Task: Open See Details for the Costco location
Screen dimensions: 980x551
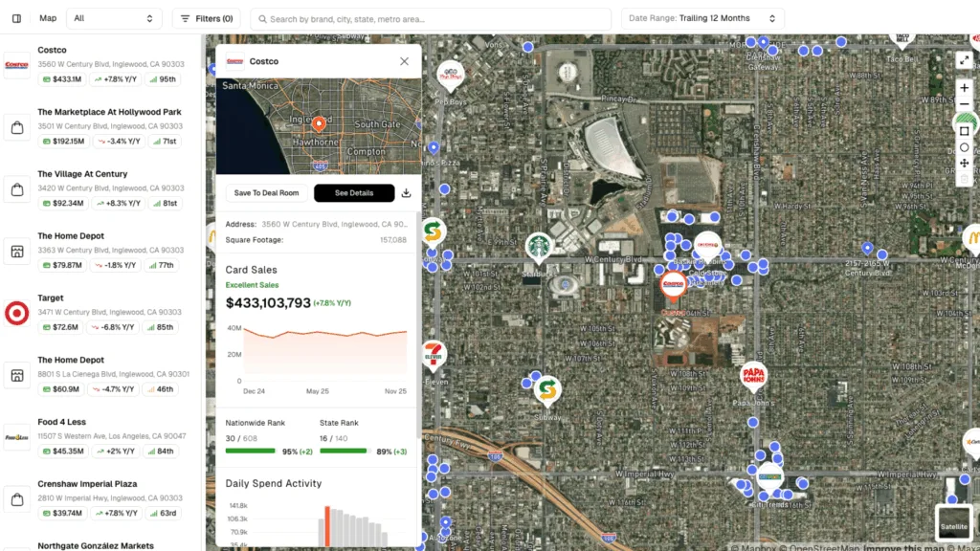Action: click(x=354, y=192)
